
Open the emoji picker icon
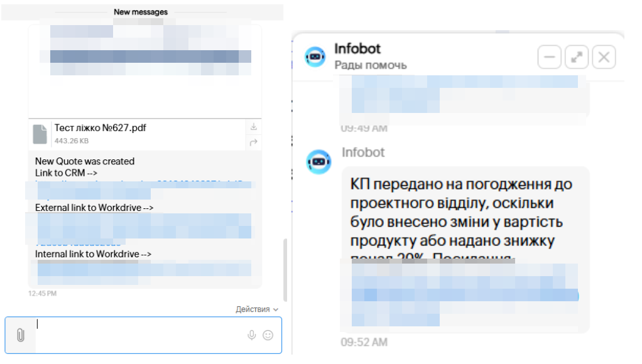click(269, 336)
